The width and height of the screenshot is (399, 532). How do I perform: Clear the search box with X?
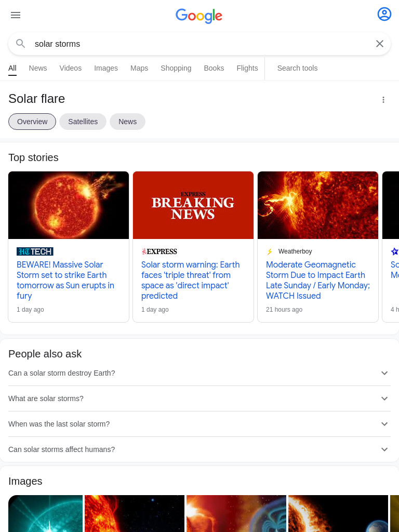(380, 44)
